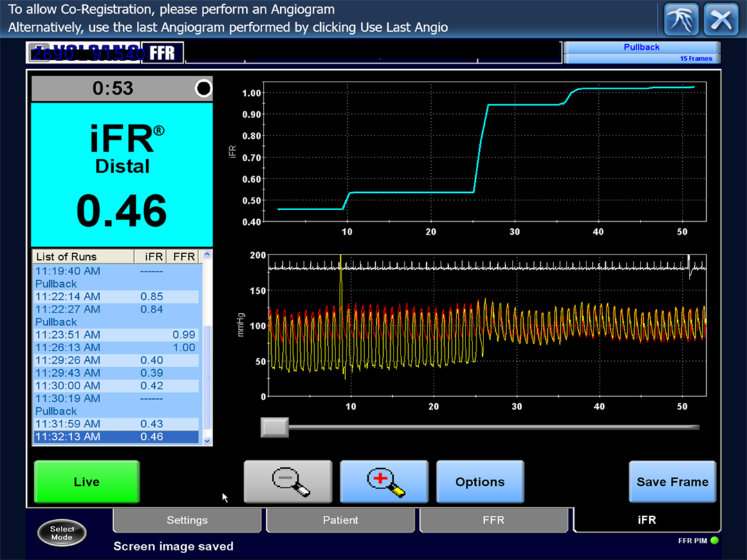Click the green FFR PIM status indicator
Viewport: 747px width, 560px height.
[714, 541]
